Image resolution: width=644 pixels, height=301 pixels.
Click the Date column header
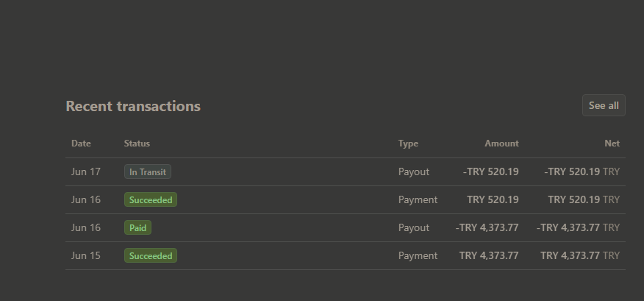pos(81,144)
